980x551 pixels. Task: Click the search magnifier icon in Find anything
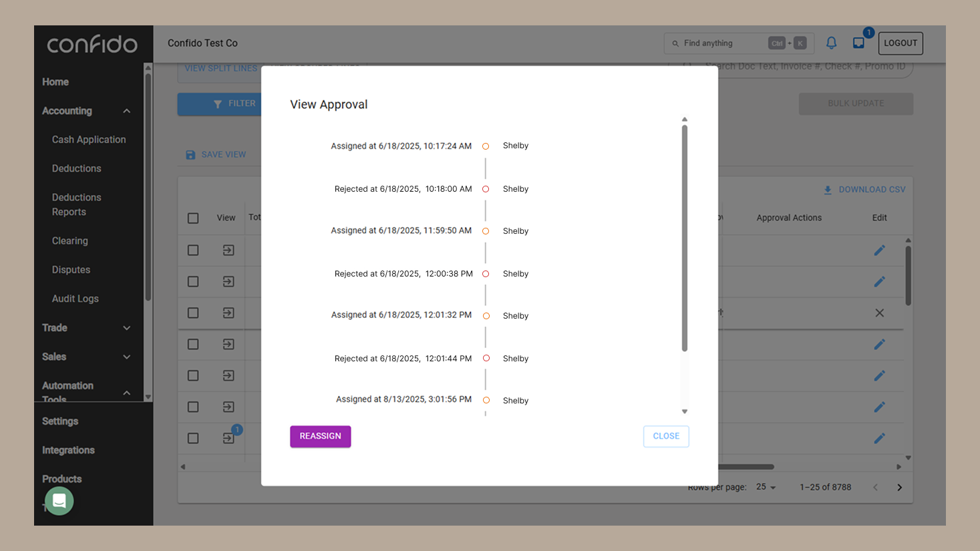(675, 43)
